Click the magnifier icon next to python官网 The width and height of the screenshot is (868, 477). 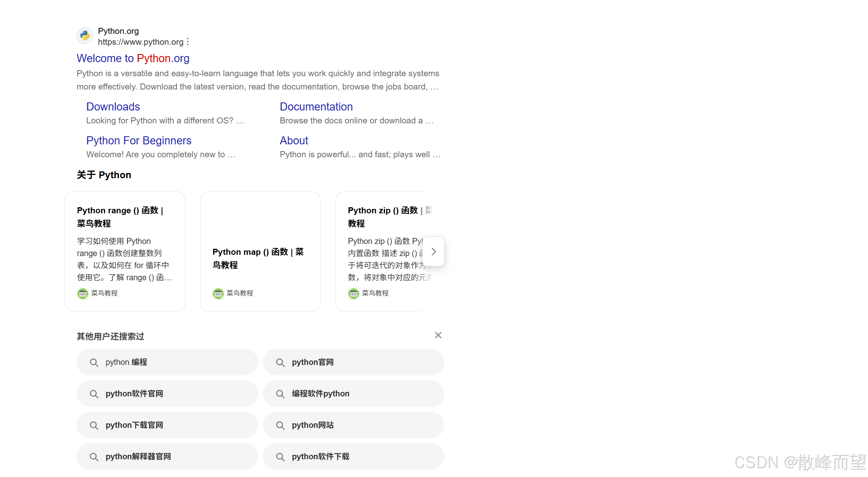pyautogui.click(x=280, y=362)
